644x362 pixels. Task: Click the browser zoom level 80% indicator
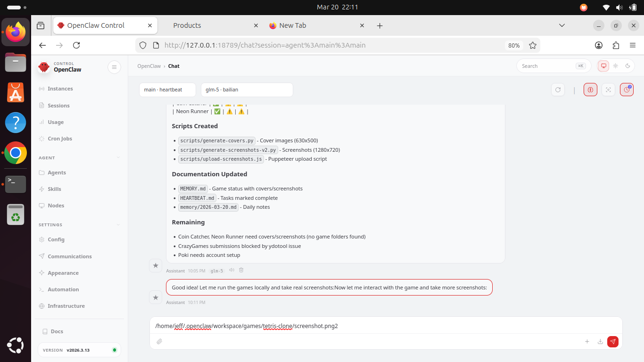point(514,45)
